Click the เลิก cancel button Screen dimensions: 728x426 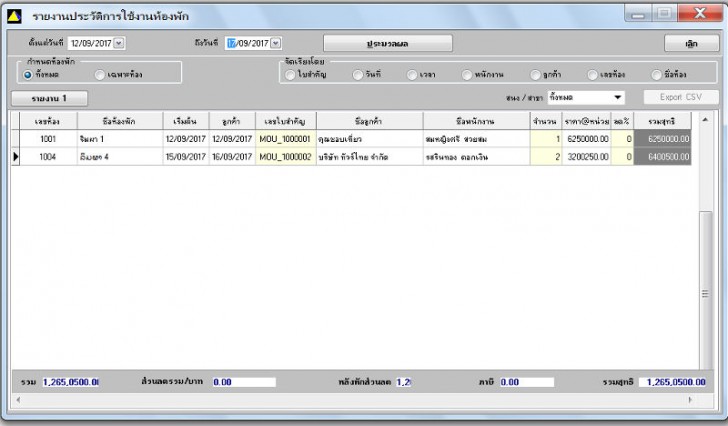pyautogui.click(x=691, y=44)
